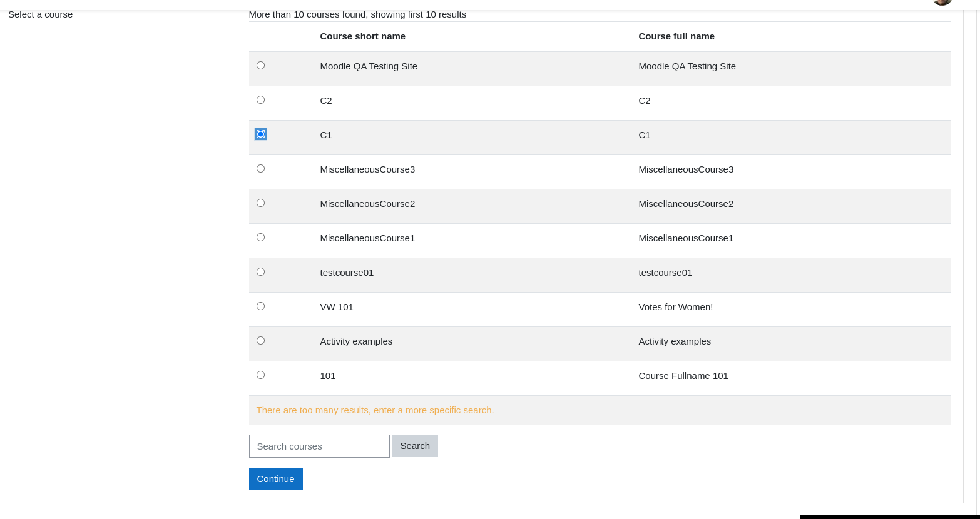Choose MiscellaneousCourse2 radio button
Viewport: 980px width, 519px height.
pos(260,203)
